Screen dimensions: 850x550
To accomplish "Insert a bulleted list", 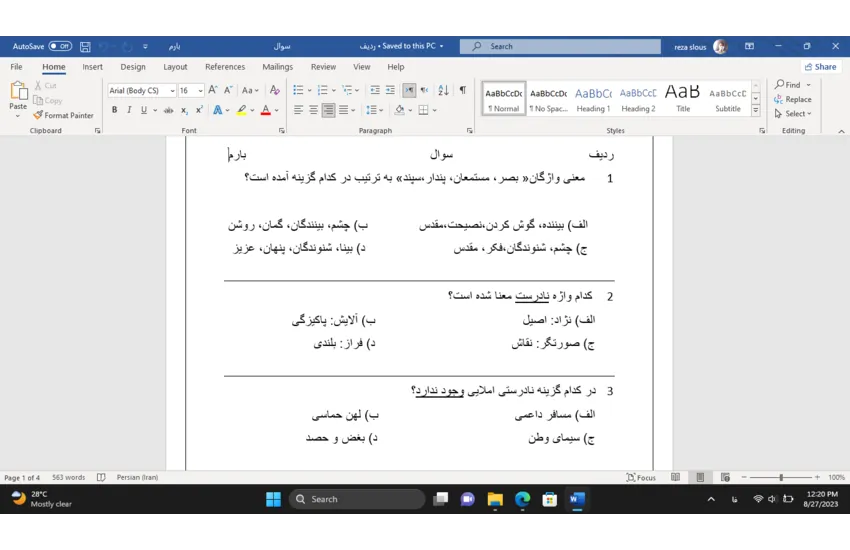I will coord(298,90).
